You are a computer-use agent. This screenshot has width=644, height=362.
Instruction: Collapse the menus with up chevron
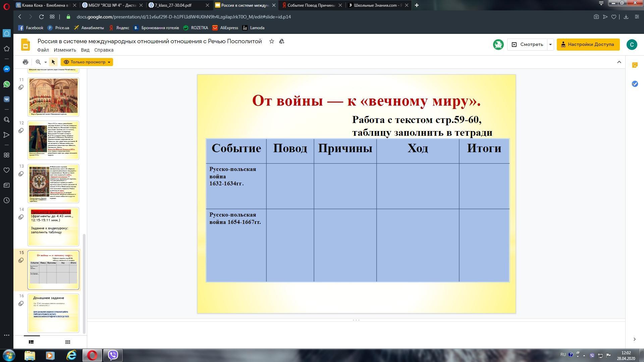[x=619, y=62]
